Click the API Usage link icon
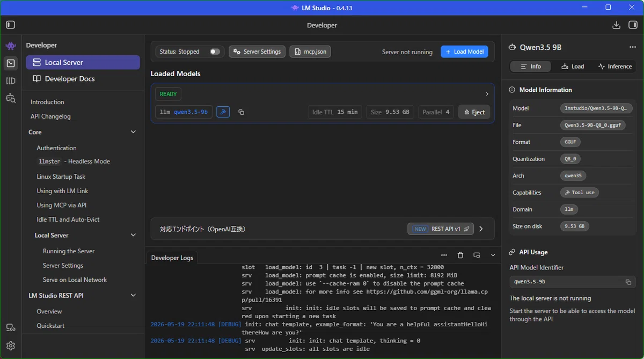This screenshot has height=359, width=644. [513, 252]
